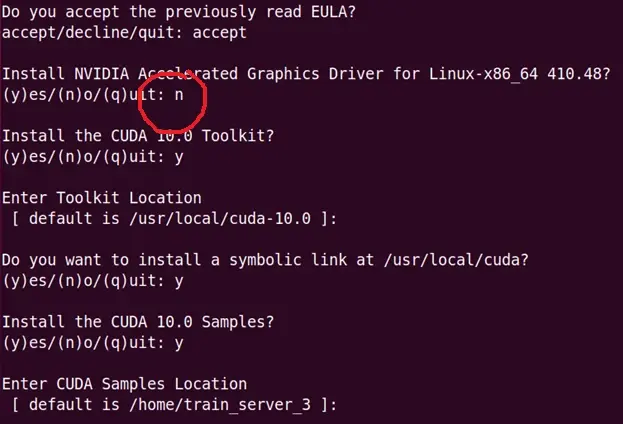Screen dimensions: 623x424
Task: Click the red-circled 'n' driver answer
Action: pyautogui.click(x=179, y=95)
